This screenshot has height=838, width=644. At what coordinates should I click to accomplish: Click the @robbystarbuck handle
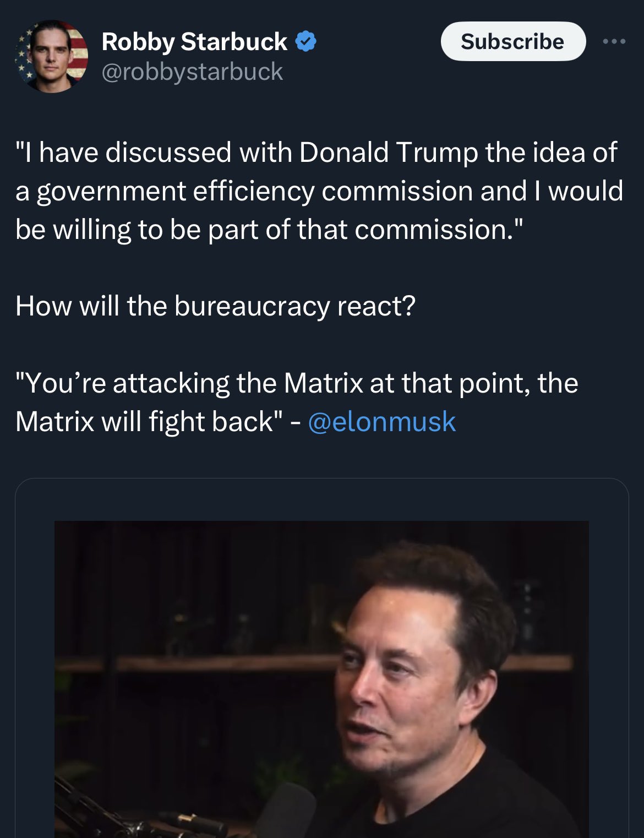point(192,72)
